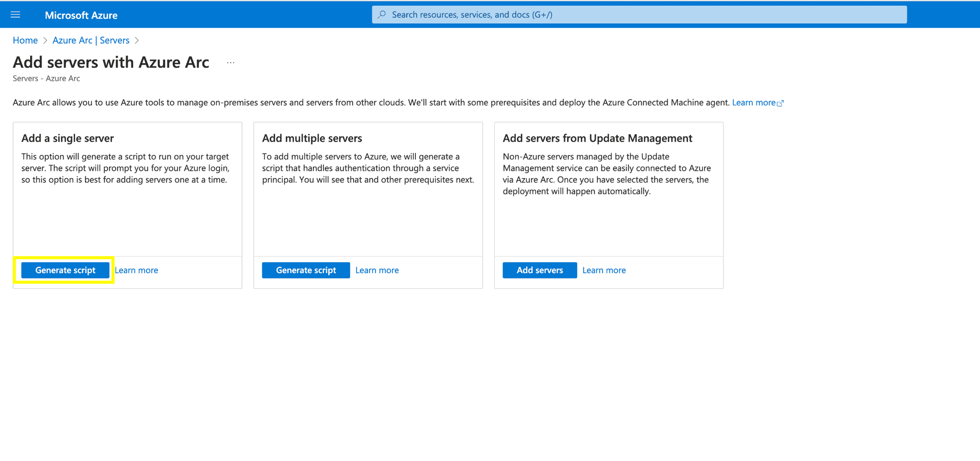This screenshot has width=980, height=461.
Task: Generate script for multiple servers
Action: (x=306, y=270)
